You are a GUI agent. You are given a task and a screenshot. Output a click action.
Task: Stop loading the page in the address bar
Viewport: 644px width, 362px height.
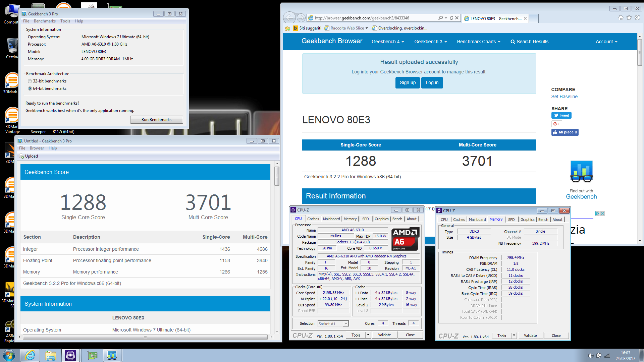pyautogui.click(x=457, y=18)
